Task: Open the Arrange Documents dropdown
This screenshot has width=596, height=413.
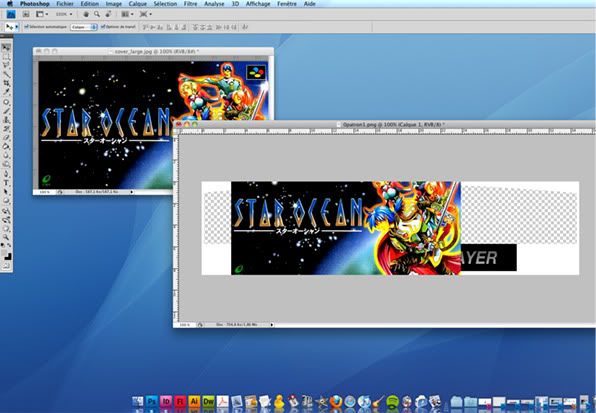Action: 127,14
